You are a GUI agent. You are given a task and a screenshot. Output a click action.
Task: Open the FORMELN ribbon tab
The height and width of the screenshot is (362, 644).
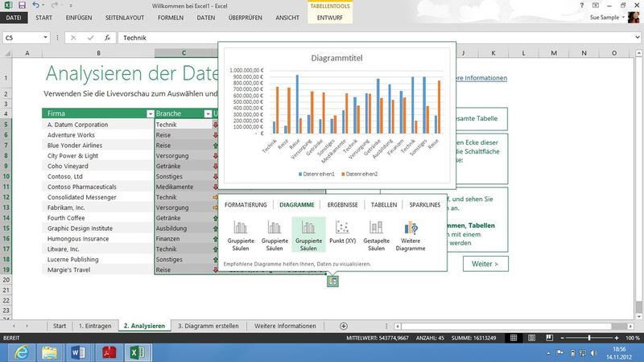point(171,18)
